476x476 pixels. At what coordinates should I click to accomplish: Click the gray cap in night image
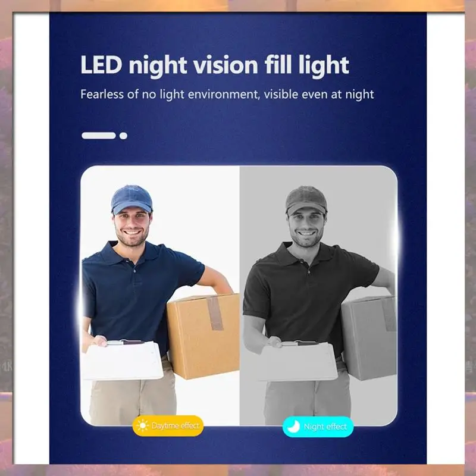[306, 201]
